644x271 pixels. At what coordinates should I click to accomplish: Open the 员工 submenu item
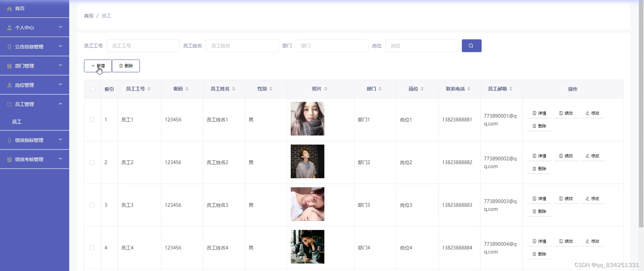pyautogui.click(x=17, y=122)
